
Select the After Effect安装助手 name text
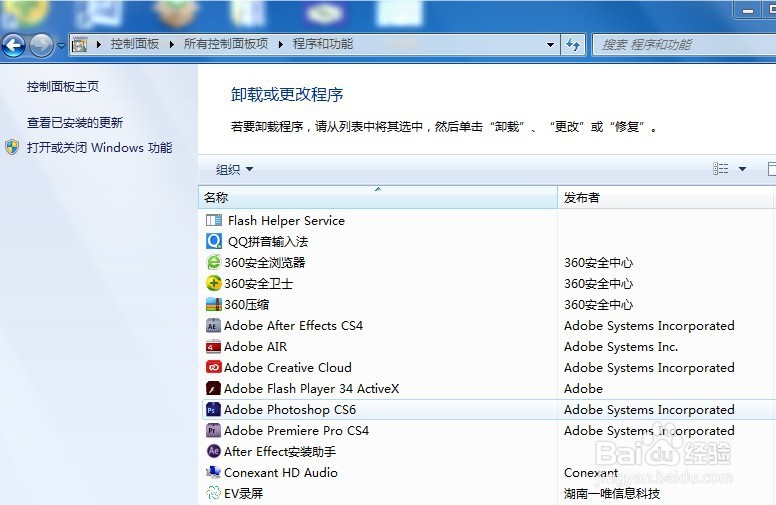pyautogui.click(x=280, y=452)
